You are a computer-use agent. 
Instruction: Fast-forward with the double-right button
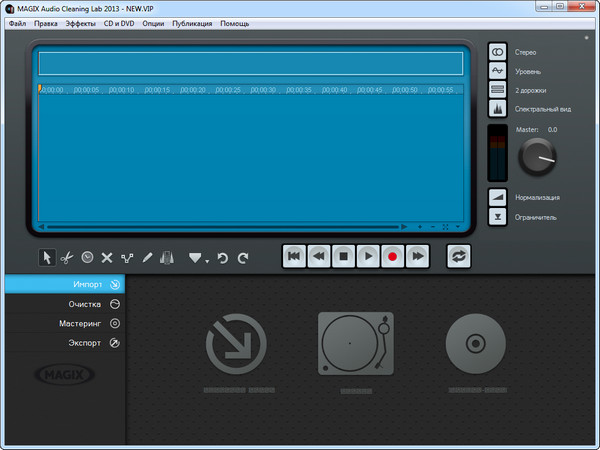tap(417, 256)
